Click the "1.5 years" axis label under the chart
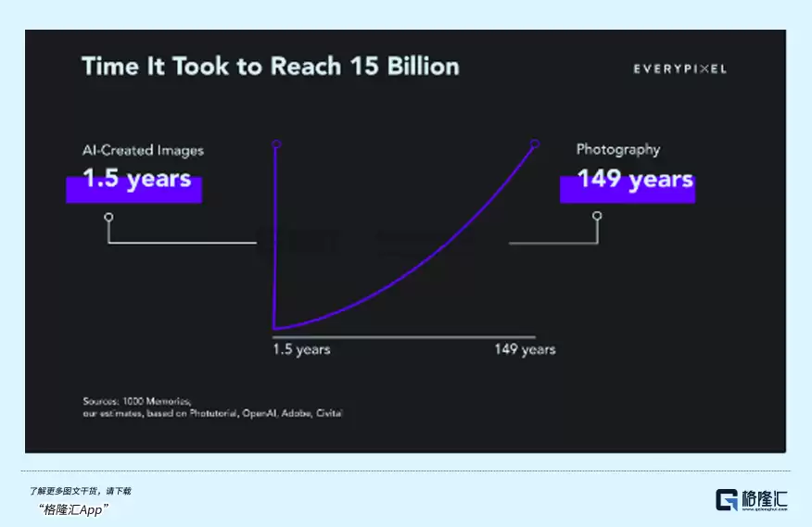The image size is (812, 527). click(301, 350)
